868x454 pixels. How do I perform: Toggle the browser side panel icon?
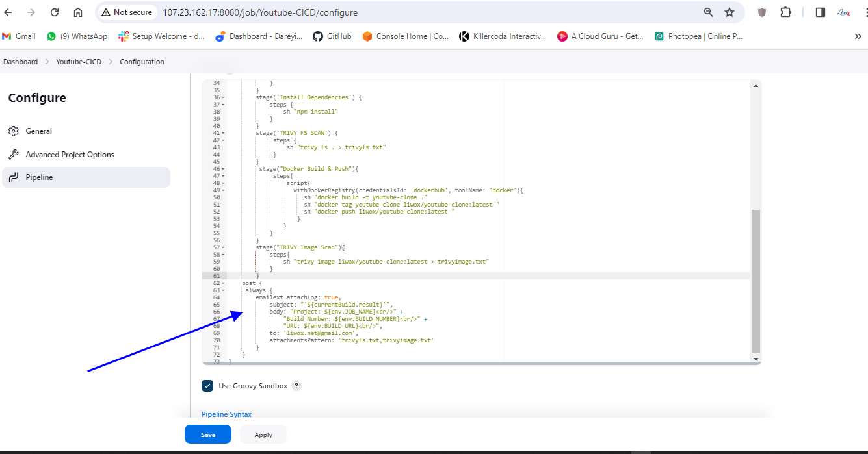tap(820, 12)
